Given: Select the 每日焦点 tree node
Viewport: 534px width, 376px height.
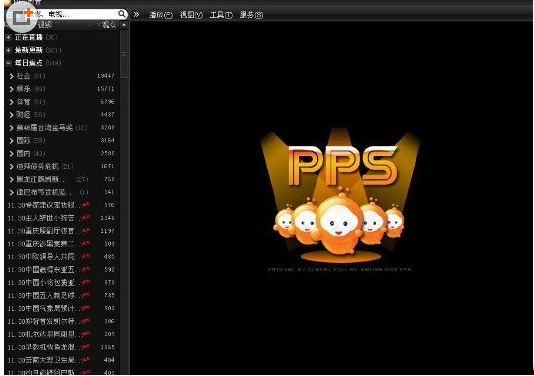Looking at the screenshot, I should point(38,63).
